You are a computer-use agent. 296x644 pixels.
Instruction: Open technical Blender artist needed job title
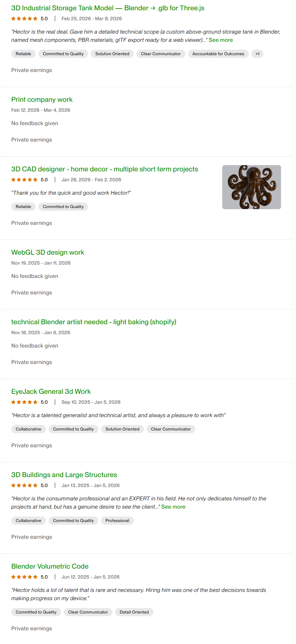click(x=94, y=322)
